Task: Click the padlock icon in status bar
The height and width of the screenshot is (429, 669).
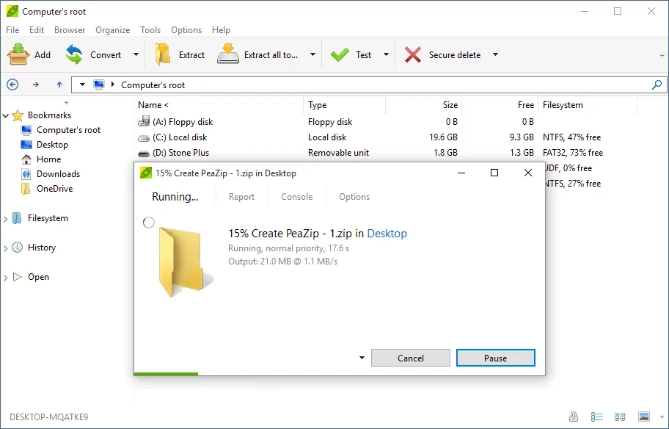Action: (573, 416)
